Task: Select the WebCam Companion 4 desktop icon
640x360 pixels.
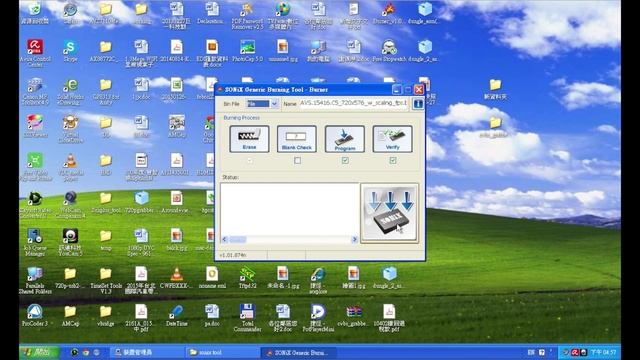Action: pos(70,205)
